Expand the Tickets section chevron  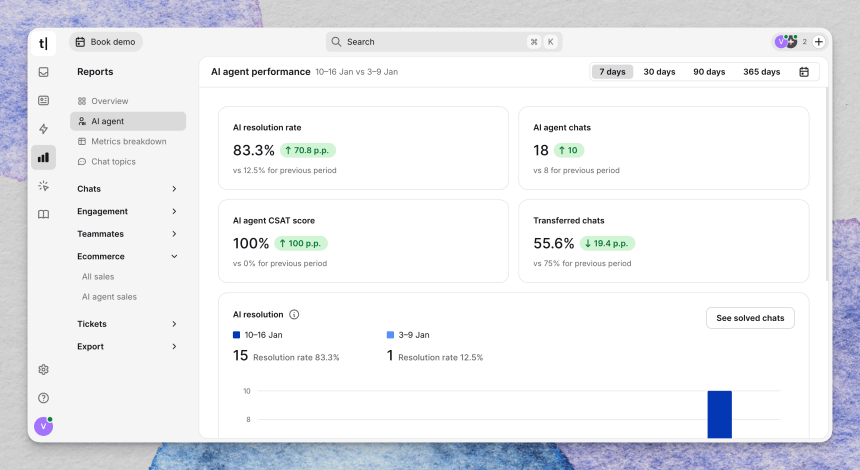point(174,324)
